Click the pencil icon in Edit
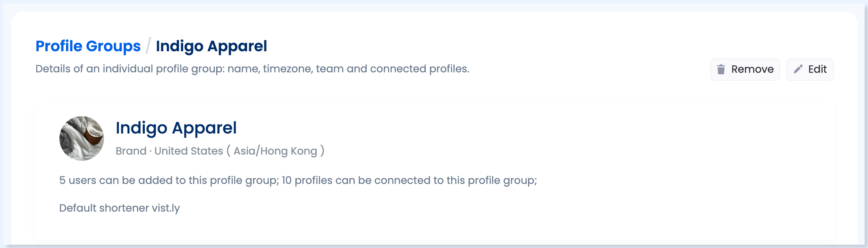This screenshot has height=248, width=868. tap(798, 69)
